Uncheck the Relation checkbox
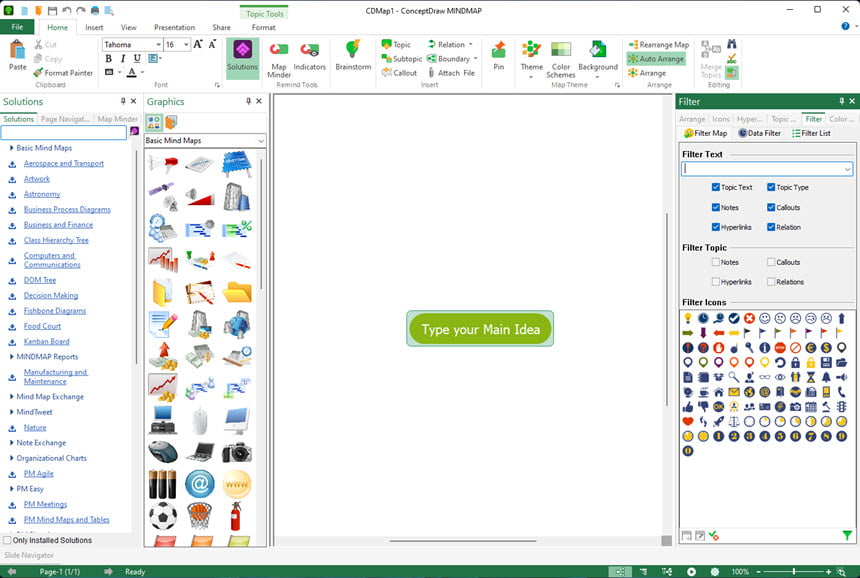The width and height of the screenshot is (860, 578). pyautogui.click(x=771, y=227)
